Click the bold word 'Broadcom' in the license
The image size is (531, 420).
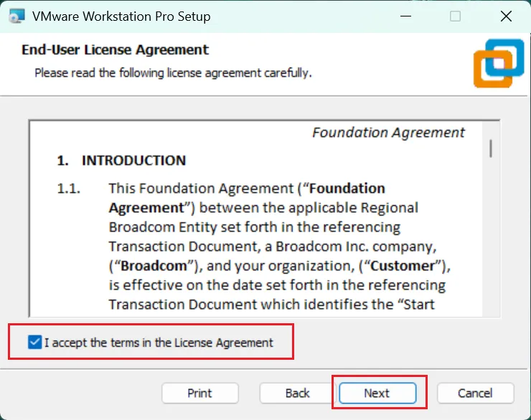(154, 266)
